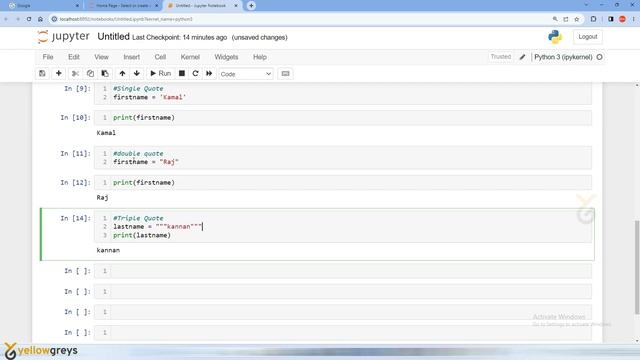Click the Raj output text

102,198
